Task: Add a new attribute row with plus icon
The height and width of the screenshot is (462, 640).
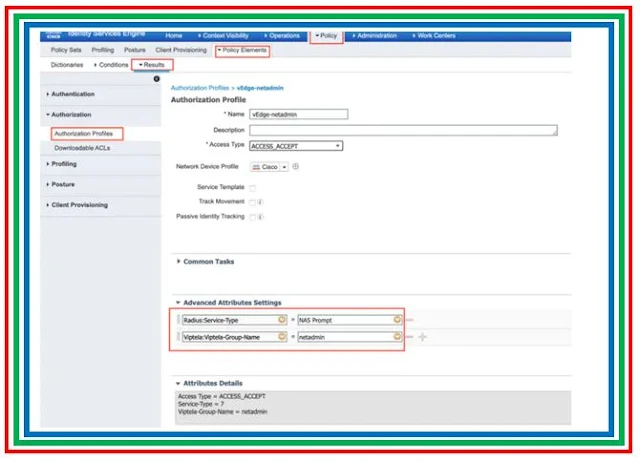Action: point(422,338)
